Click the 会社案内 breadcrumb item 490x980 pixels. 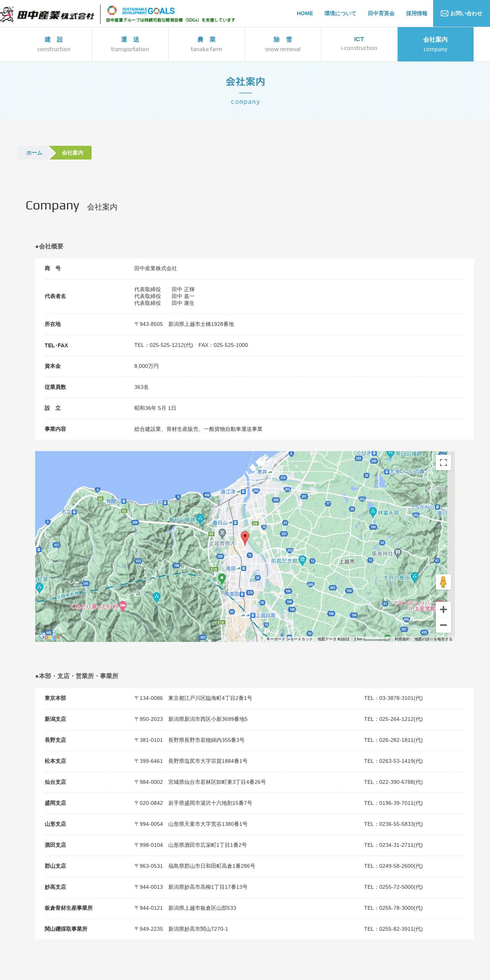[73, 153]
